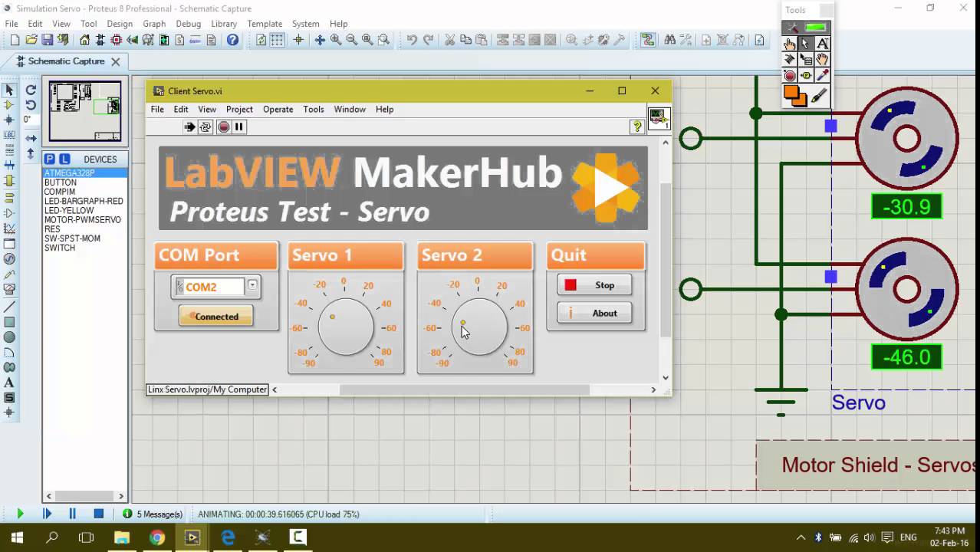Open Proteus Template menu
980x552 pixels.
coord(265,24)
